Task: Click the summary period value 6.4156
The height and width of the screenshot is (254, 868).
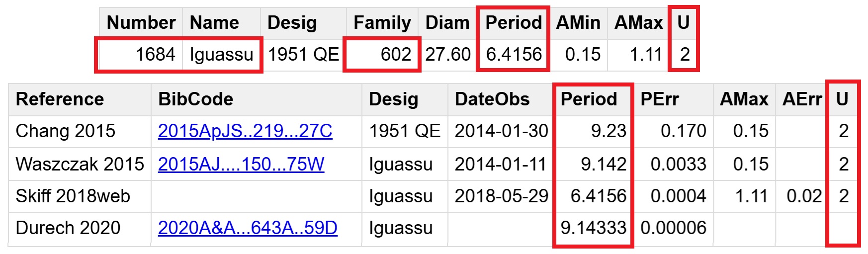Action: click(x=514, y=55)
